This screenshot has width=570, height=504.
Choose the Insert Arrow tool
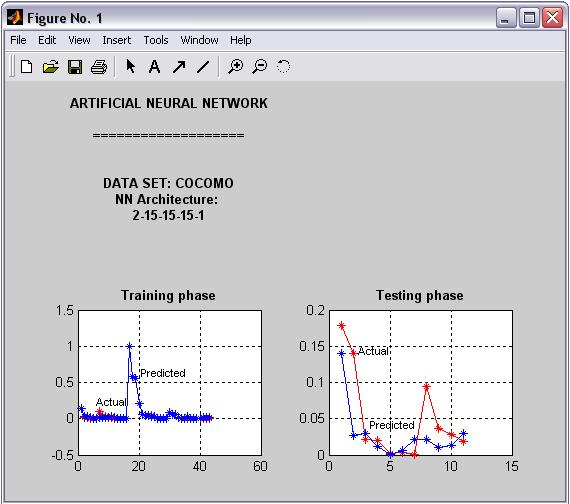pyautogui.click(x=179, y=67)
